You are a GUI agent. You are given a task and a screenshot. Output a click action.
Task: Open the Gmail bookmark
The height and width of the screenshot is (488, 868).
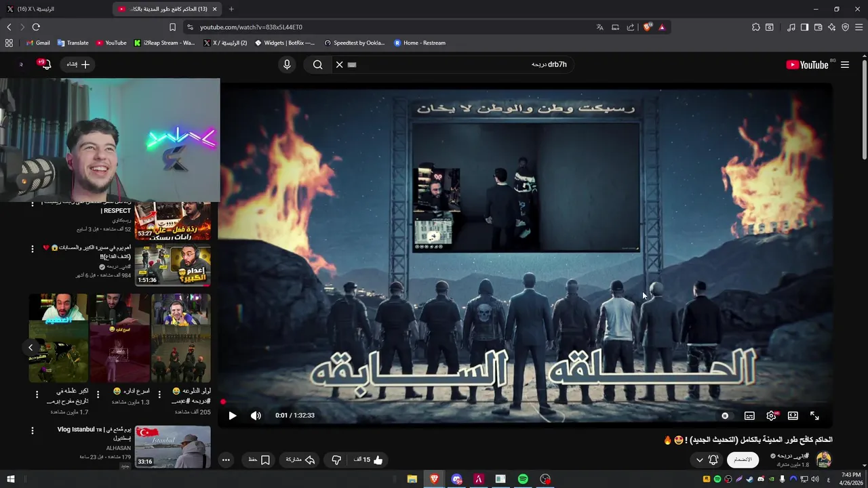(x=38, y=43)
